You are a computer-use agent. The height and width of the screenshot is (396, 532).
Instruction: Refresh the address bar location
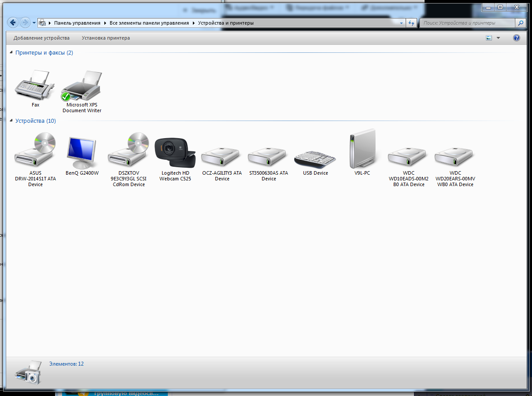pos(411,23)
